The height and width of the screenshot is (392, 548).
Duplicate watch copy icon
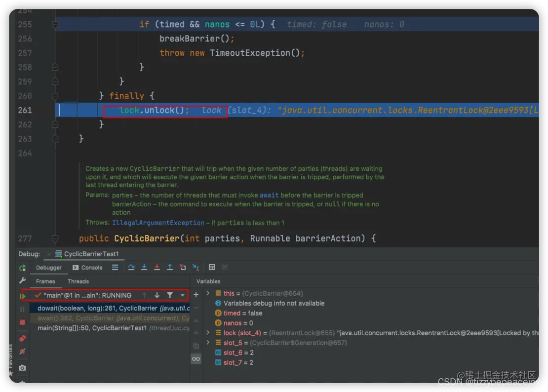pos(196,346)
